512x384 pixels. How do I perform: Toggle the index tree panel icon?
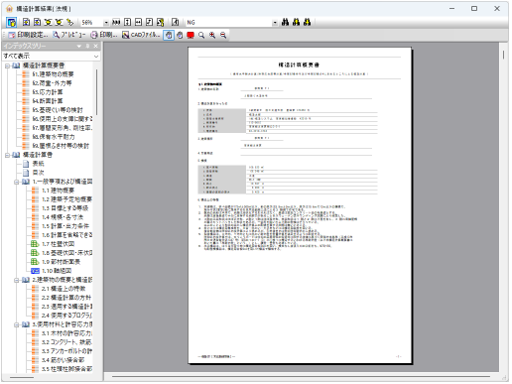tap(11, 22)
